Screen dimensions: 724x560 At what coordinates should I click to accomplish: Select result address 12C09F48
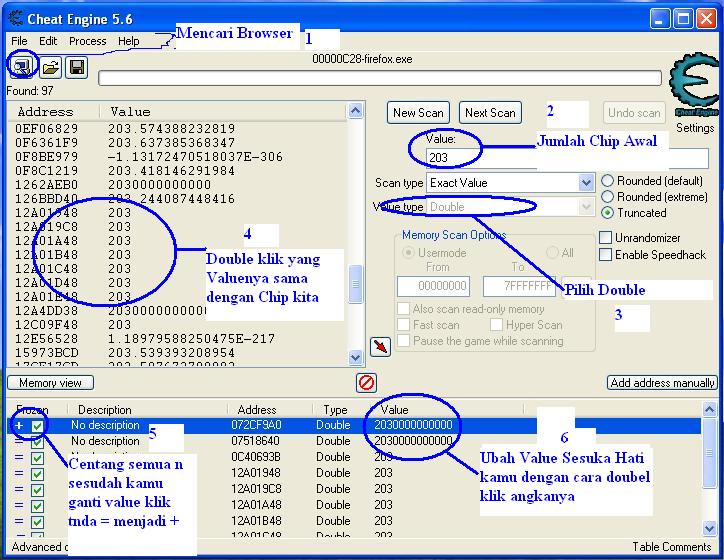pyautogui.click(x=47, y=325)
